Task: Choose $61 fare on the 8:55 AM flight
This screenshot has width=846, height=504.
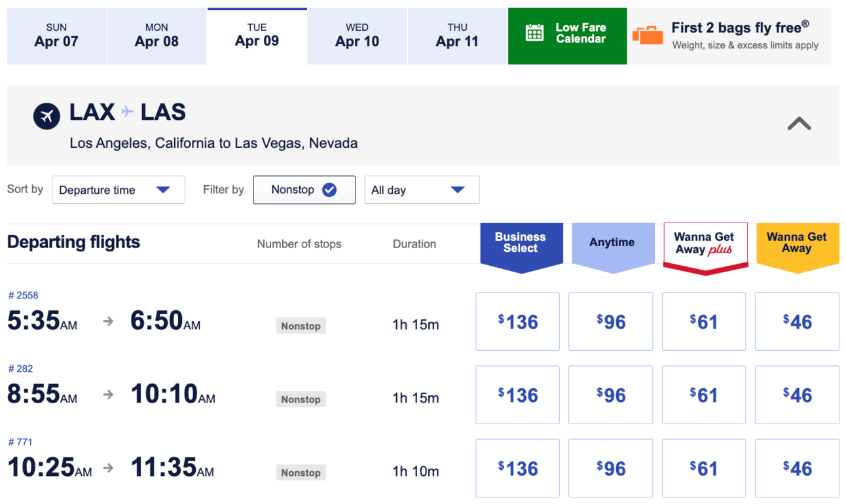Action: pos(704,395)
